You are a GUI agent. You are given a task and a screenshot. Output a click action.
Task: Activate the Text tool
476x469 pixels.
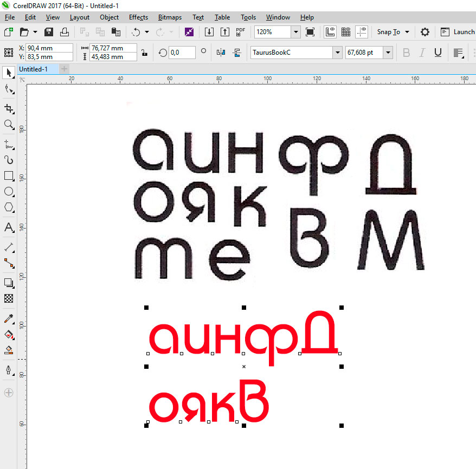tap(9, 227)
